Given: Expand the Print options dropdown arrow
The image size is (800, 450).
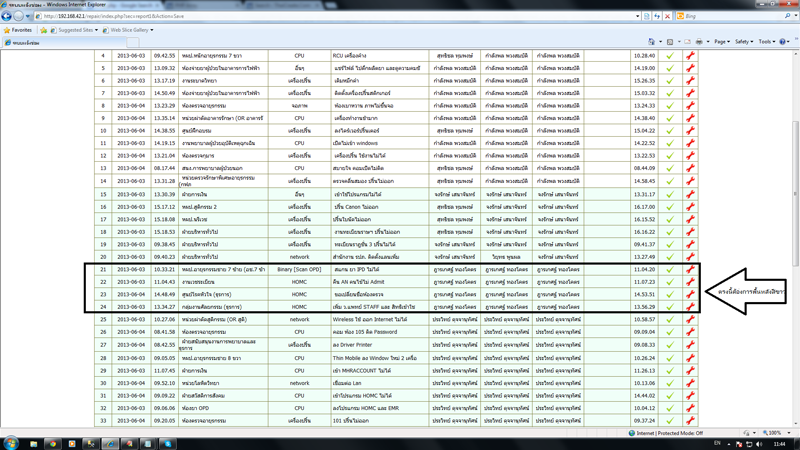Looking at the screenshot, I should [708, 42].
